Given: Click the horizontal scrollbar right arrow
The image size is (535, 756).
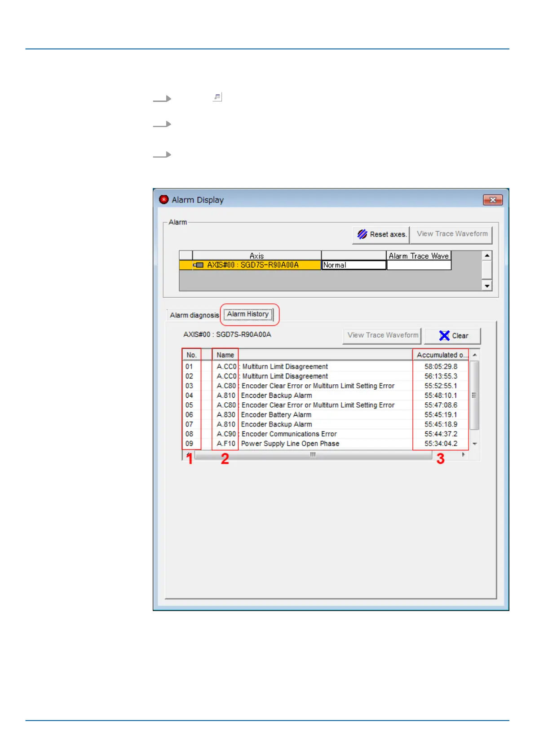Looking at the screenshot, I should (x=464, y=455).
